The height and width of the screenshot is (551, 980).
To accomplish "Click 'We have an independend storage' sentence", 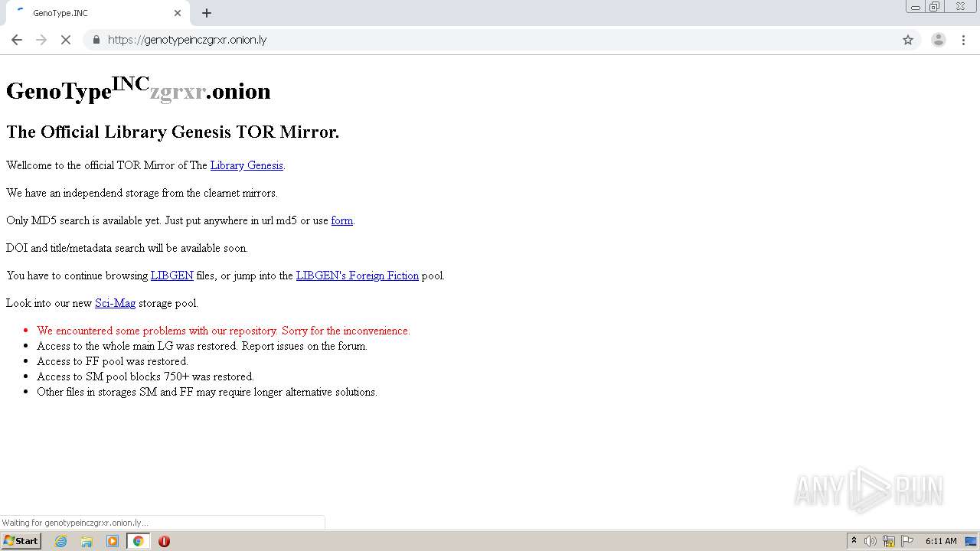I will [x=142, y=193].
